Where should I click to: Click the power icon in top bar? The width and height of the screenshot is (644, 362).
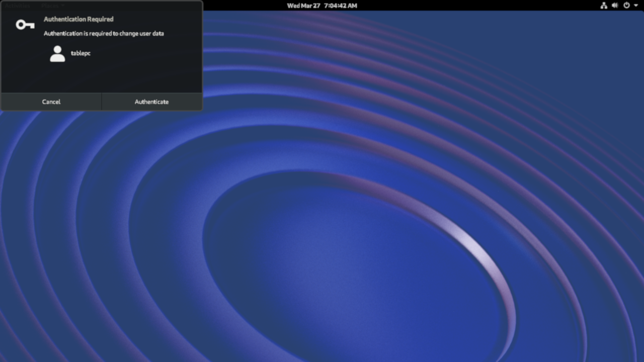click(626, 6)
